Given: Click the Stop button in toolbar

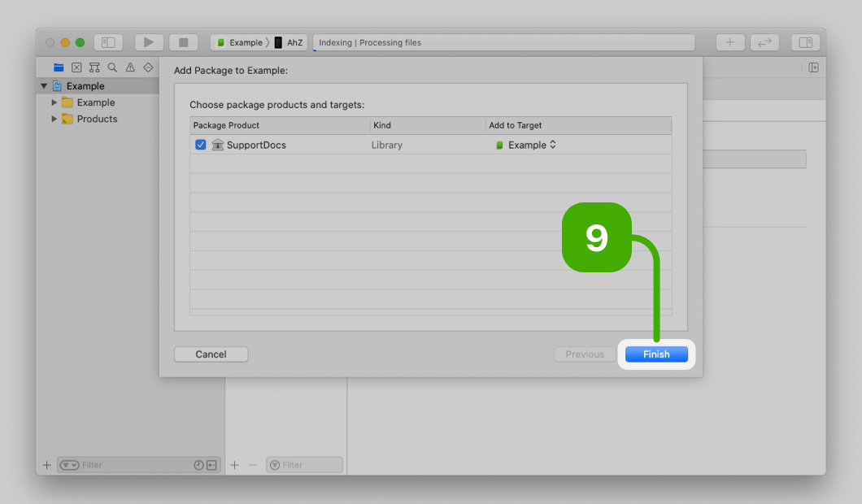Looking at the screenshot, I should click(183, 42).
